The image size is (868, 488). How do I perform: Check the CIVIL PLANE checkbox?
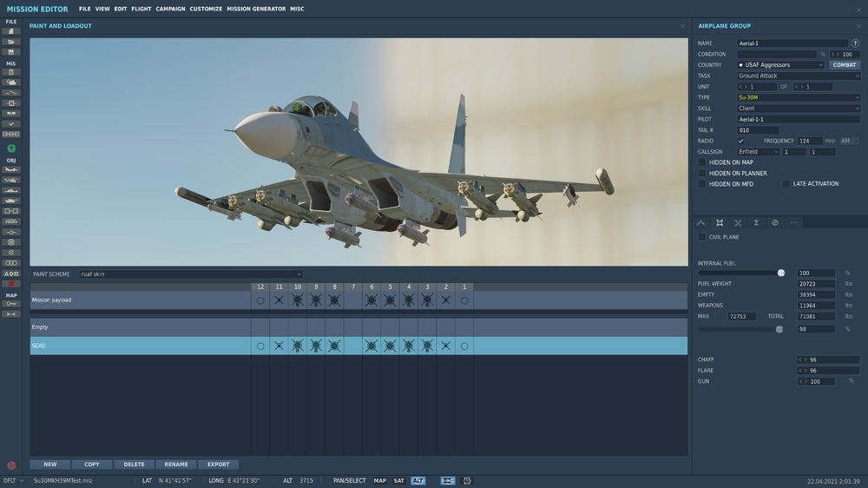(x=702, y=237)
